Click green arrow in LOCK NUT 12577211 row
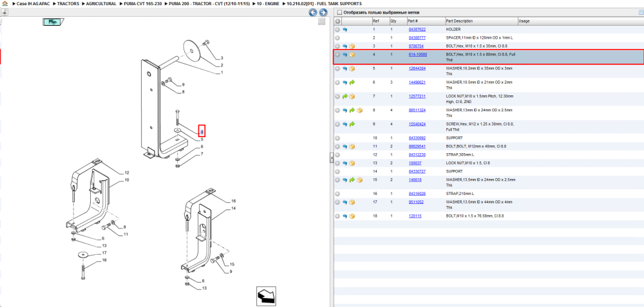This screenshot has height=307, width=644. pos(345,97)
